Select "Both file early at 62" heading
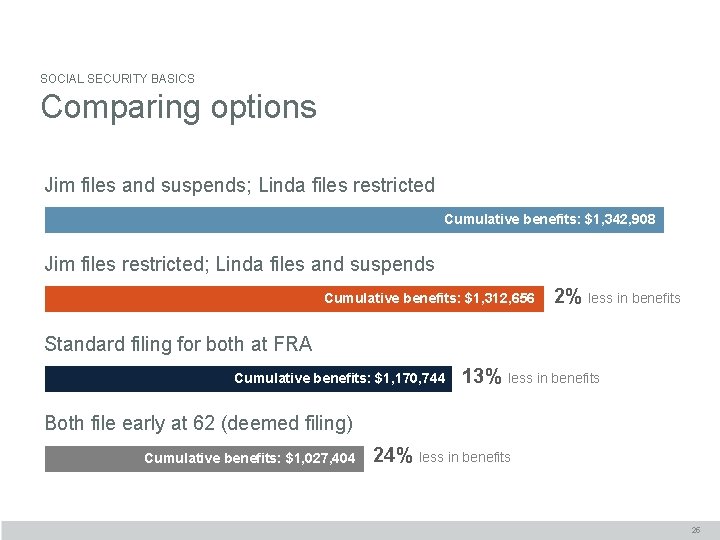This screenshot has height=540, width=720. pos(199,423)
